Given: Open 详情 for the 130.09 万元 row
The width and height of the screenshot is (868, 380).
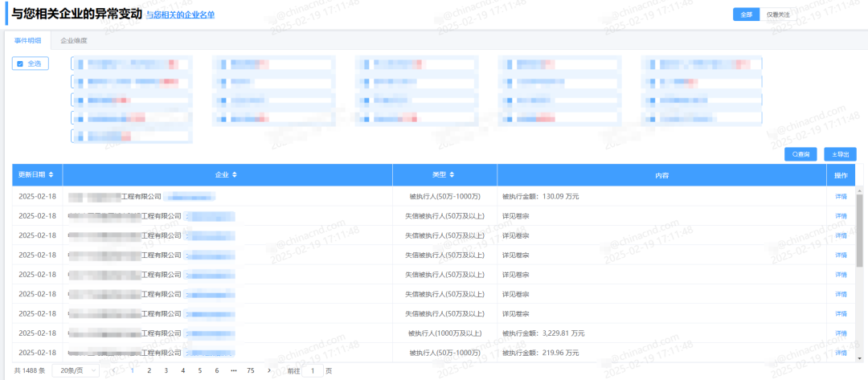Looking at the screenshot, I should tap(841, 196).
